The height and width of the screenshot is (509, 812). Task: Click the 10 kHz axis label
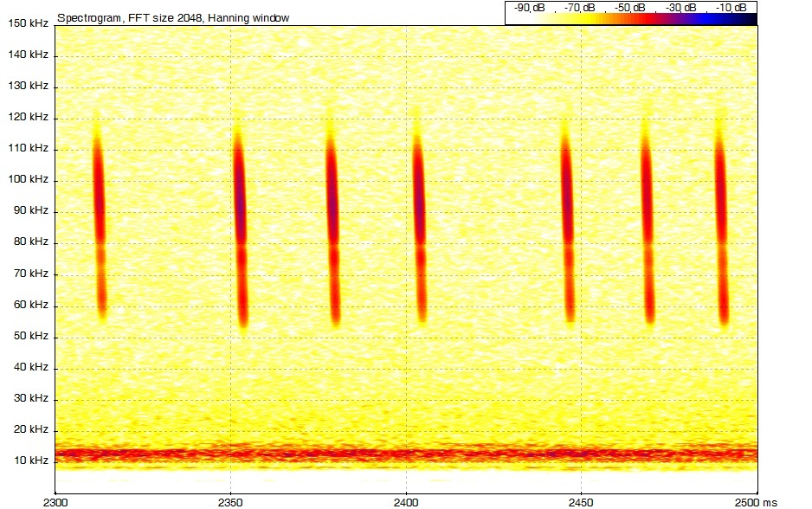31,461
